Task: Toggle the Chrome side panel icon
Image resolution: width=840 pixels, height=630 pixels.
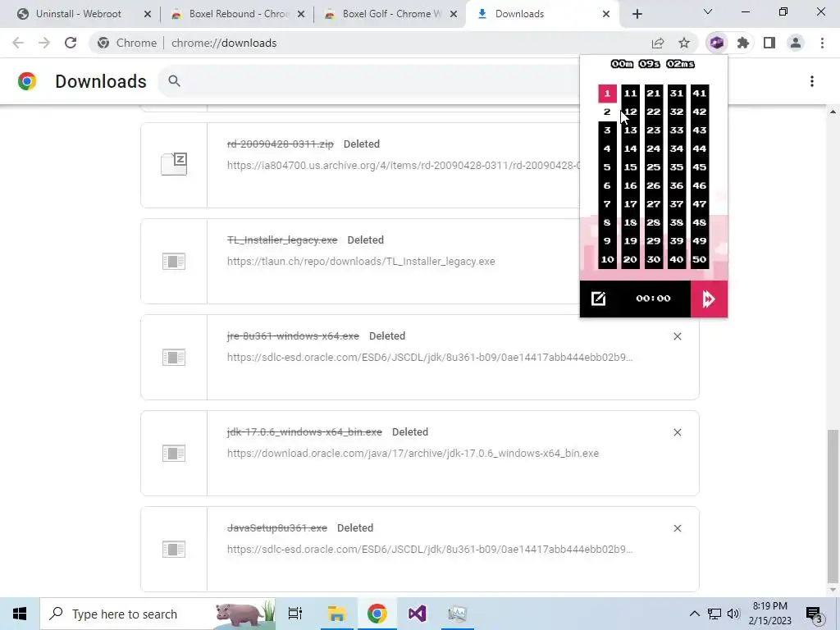Action: coord(769,43)
